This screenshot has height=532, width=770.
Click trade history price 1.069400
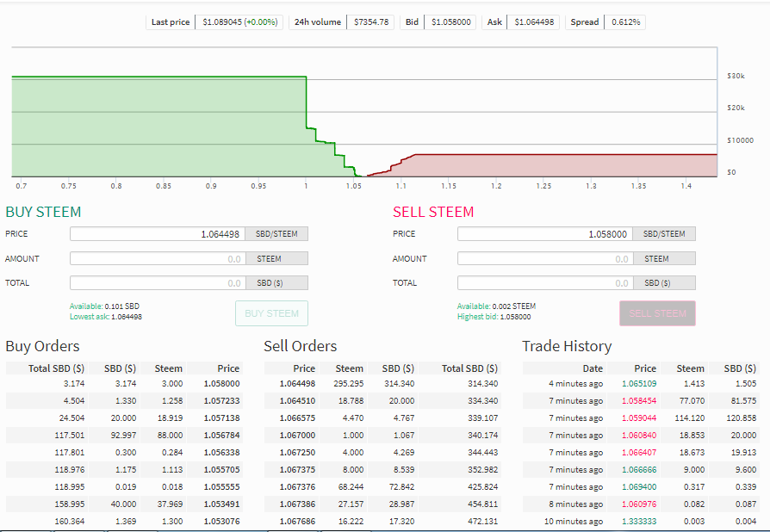pos(639,486)
